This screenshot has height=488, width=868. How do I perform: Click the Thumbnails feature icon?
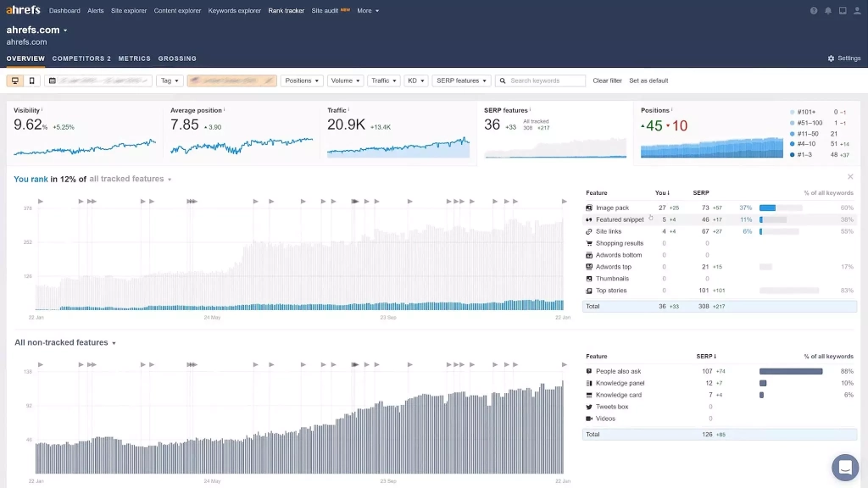[589, 279]
